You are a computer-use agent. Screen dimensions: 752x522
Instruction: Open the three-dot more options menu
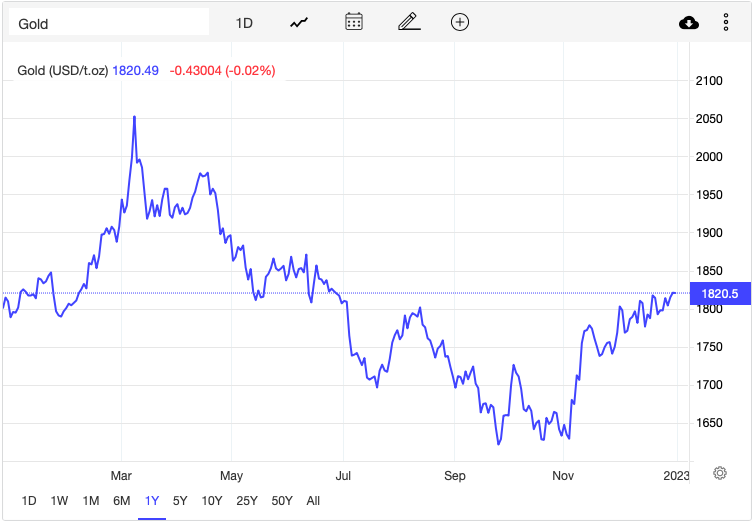point(726,23)
